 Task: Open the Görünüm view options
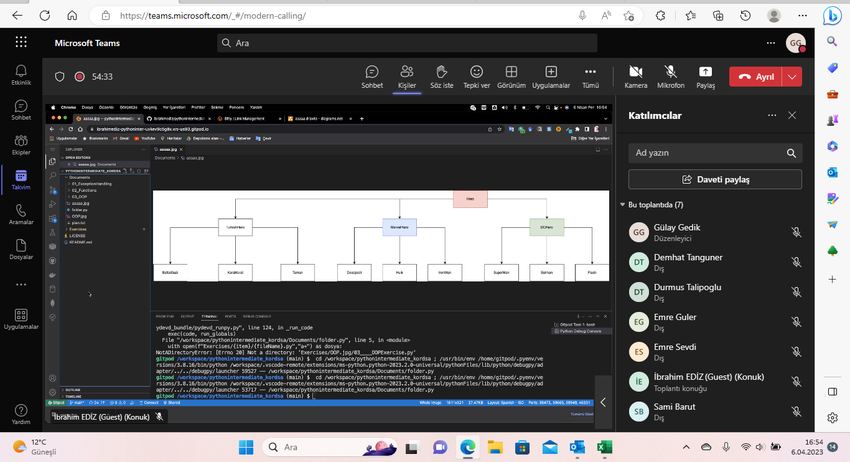(511, 76)
